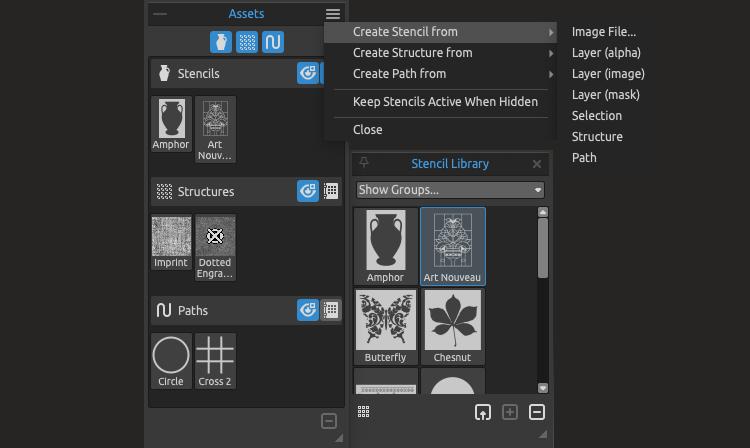Open Create Stencil from submenu
Viewport: 750px width, 448px height.
tap(440, 32)
